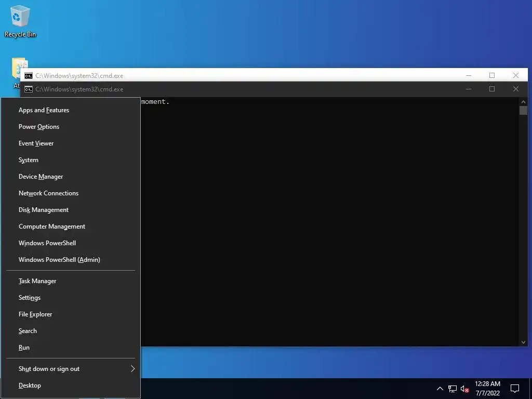The image size is (532, 399).
Task: Click the cmd vertical scrollbar thumb
Action: tap(523, 110)
